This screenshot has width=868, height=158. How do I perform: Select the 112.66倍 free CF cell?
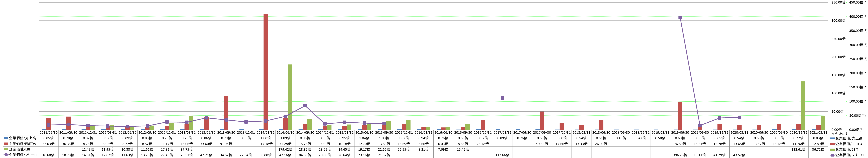[x=502, y=155]
